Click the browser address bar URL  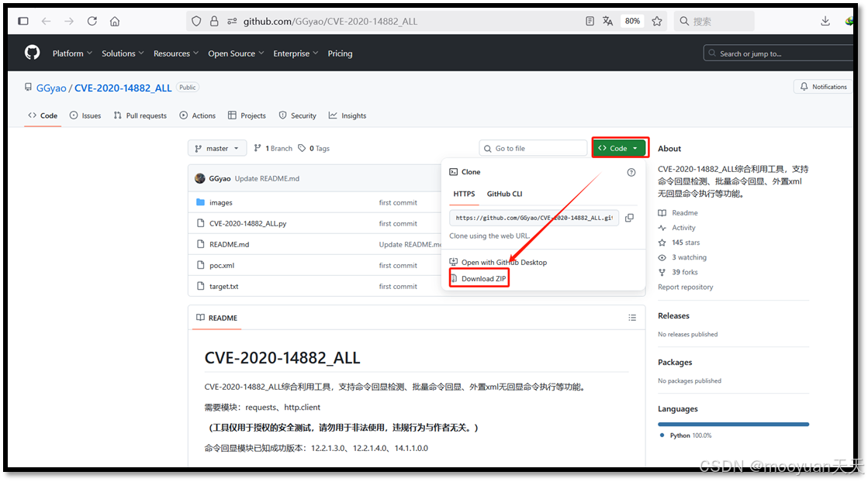click(x=330, y=21)
